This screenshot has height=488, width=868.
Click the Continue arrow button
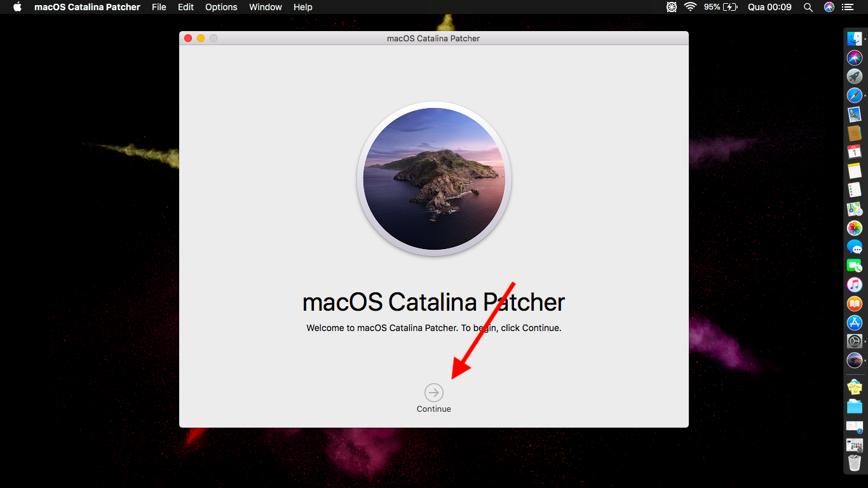click(434, 393)
